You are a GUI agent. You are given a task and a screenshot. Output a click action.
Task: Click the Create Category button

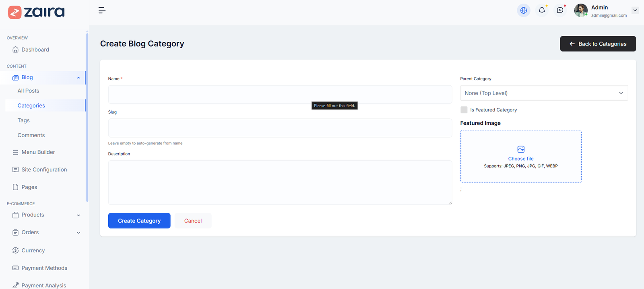pos(139,221)
